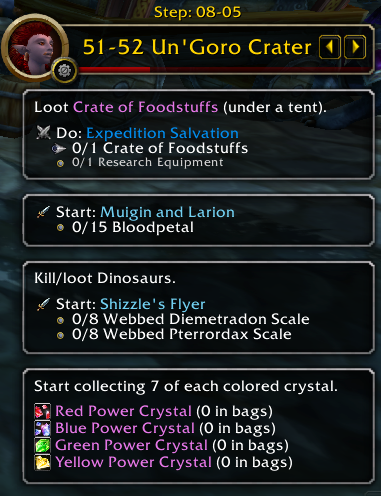This screenshot has height=496, width=381.
Task: Click the 0/15 Bloodpetal objective bullet
Action: (x=60, y=228)
